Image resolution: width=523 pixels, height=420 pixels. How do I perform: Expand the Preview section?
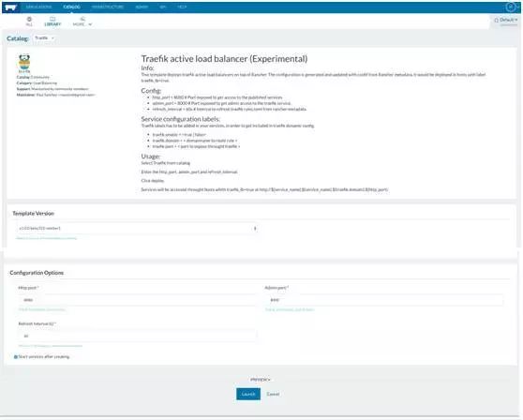tap(261, 380)
